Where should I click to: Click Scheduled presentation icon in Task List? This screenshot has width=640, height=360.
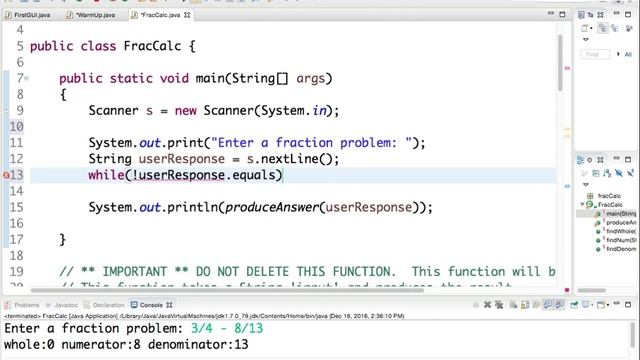(614, 28)
